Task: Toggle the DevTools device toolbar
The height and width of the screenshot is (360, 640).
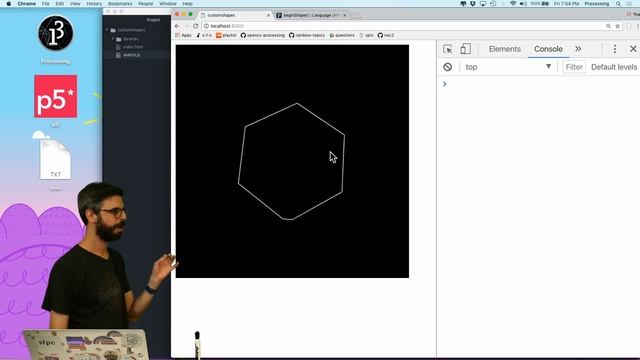Action: coord(465,49)
